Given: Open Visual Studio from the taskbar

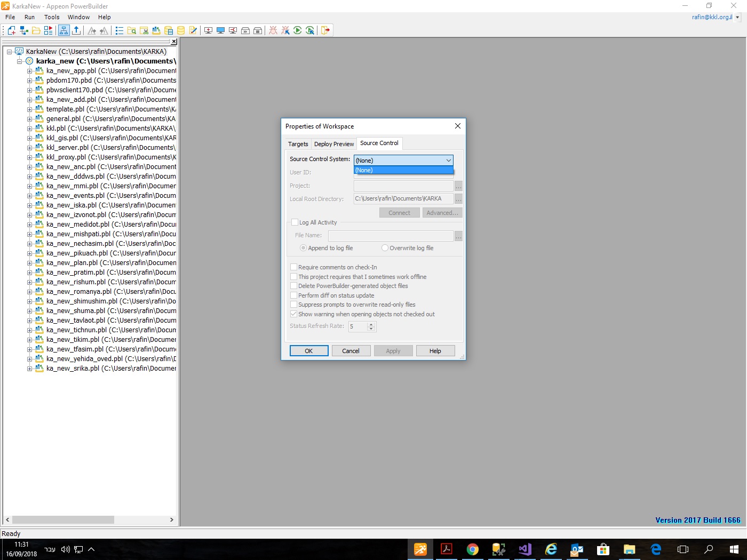Looking at the screenshot, I should click(525, 549).
